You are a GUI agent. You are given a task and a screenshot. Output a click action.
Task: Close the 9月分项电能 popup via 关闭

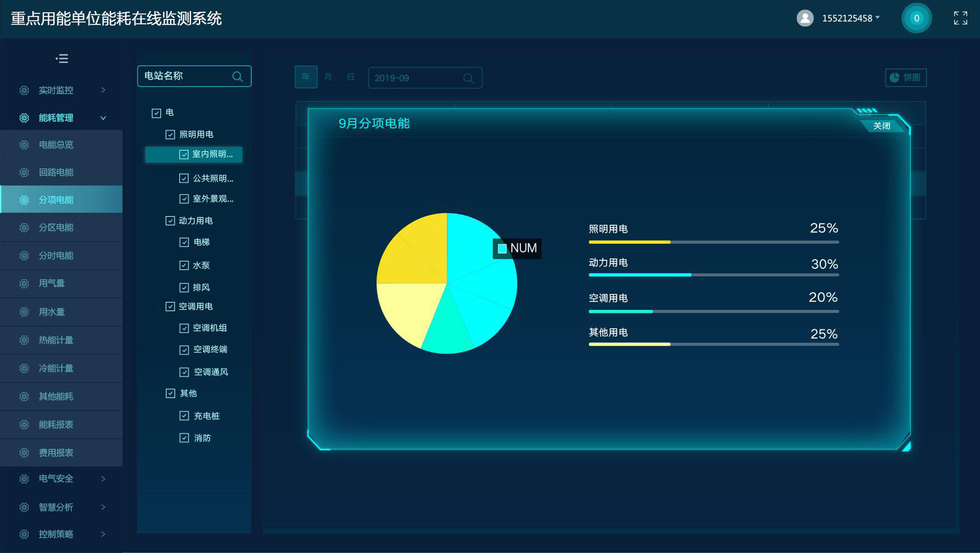coord(881,126)
